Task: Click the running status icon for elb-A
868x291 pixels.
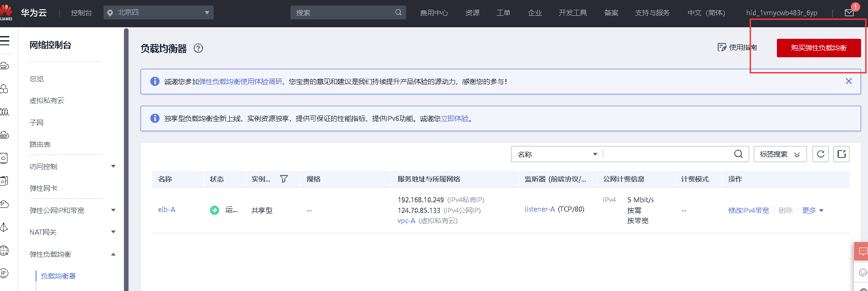Action: pos(215,210)
